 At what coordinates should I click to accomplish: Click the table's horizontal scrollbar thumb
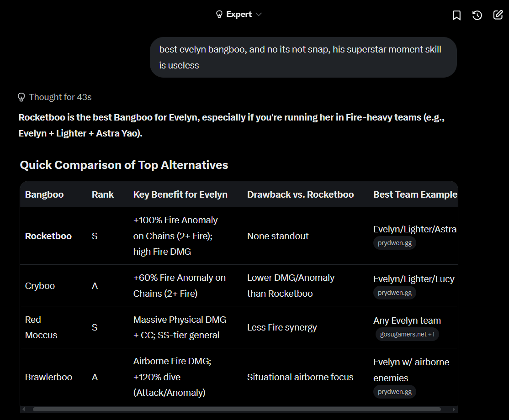pos(237,409)
